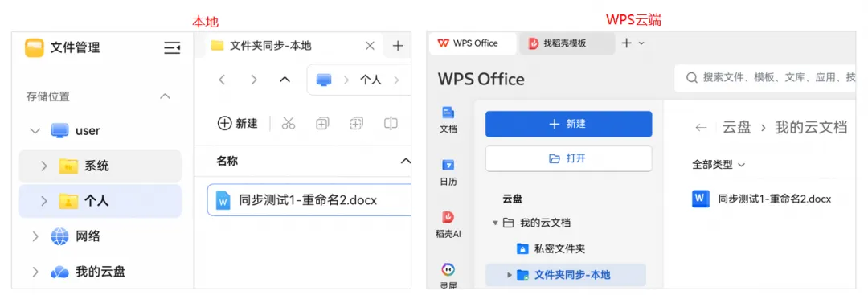Screen dimensions: 868x295
Task: Collapse the File Manager sidebar via toggle icon
Action: click(172, 47)
